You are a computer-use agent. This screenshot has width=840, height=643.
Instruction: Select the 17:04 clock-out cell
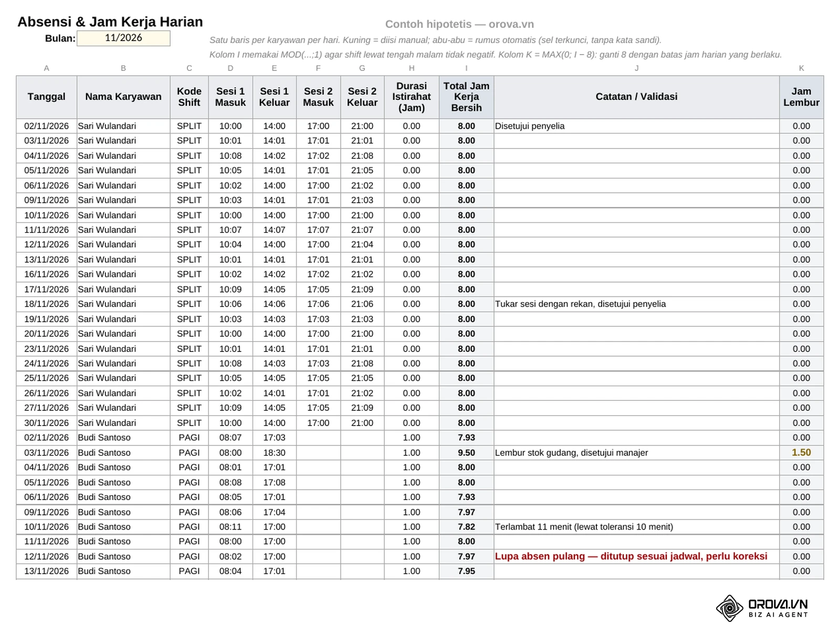pos(274,512)
